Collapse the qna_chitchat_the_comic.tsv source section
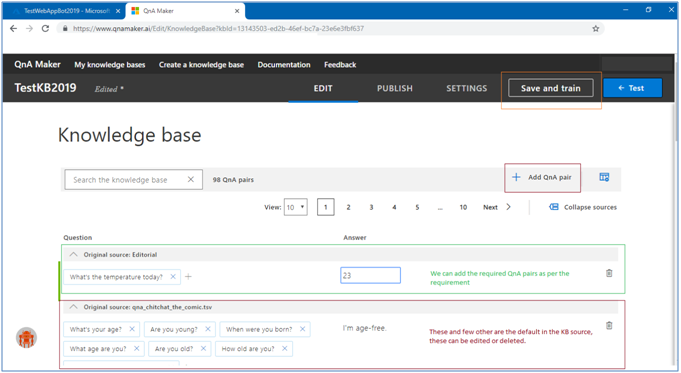Viewport: 681px width, 373px height. [73, 307]
